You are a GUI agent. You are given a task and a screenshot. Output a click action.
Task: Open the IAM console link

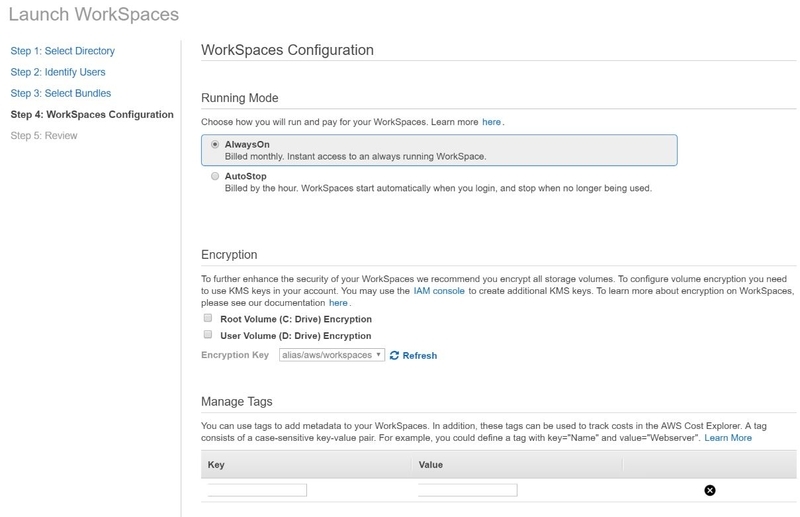(x=439, y=291)
